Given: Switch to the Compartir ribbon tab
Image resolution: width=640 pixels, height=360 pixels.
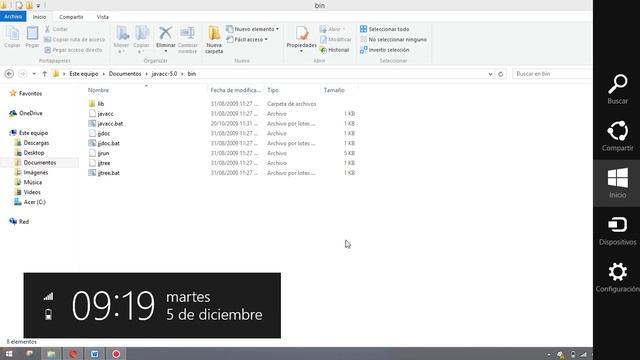Looking at the screenshot, I should (x=71, y=17).
